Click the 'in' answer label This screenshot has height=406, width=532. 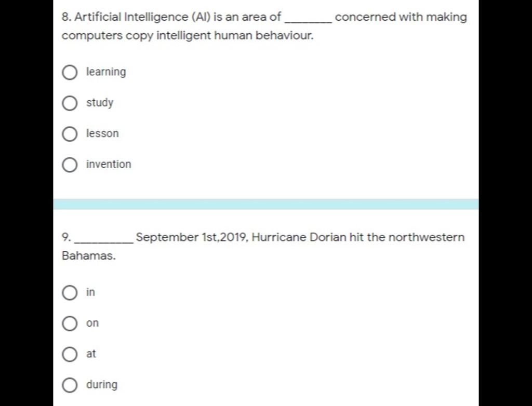[x=90, y=292]
